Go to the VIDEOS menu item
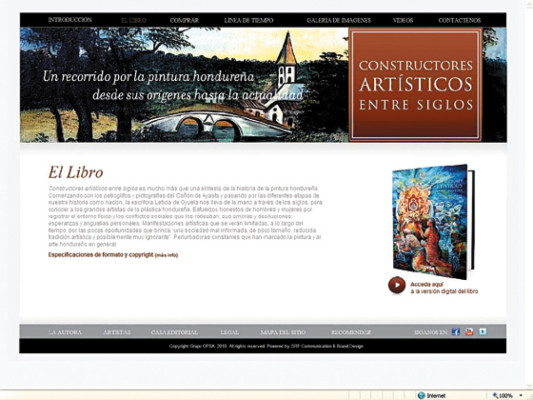The image size is (533, 400). [403, 20]
